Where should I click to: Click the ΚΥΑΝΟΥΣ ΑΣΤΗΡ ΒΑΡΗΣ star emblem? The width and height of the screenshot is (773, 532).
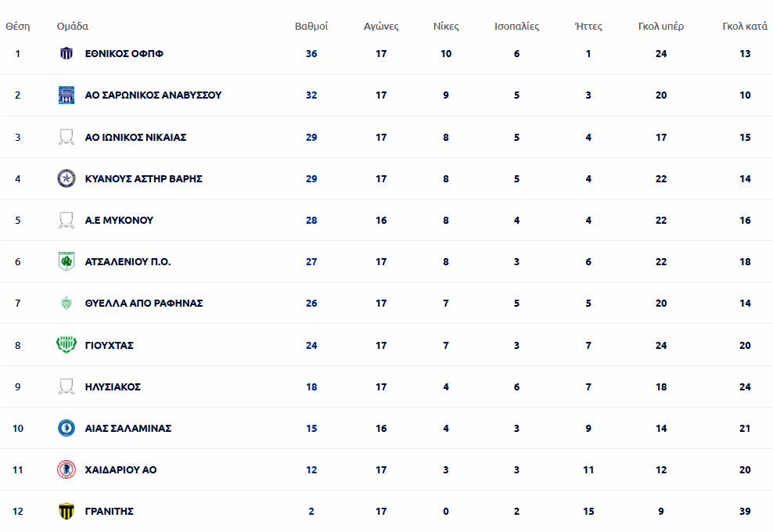pyautogui.click(x=67, y=178)
